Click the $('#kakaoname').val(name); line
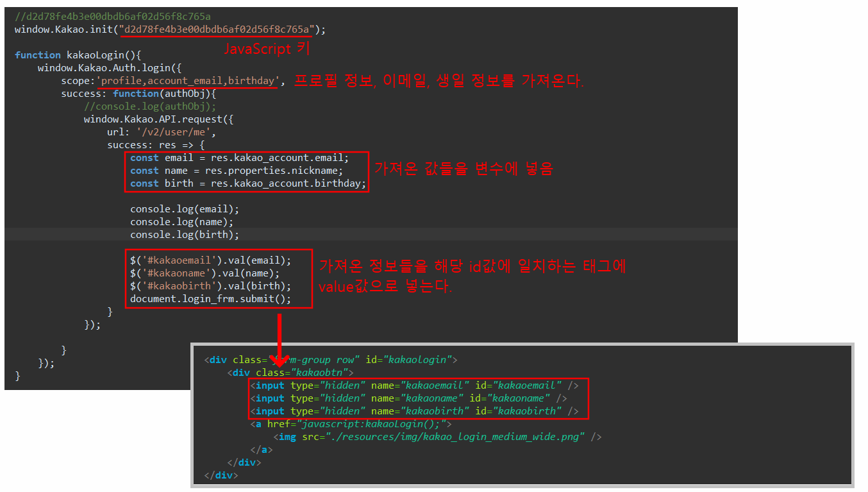This screenshot has height=492, width=868. pos(205,273)
